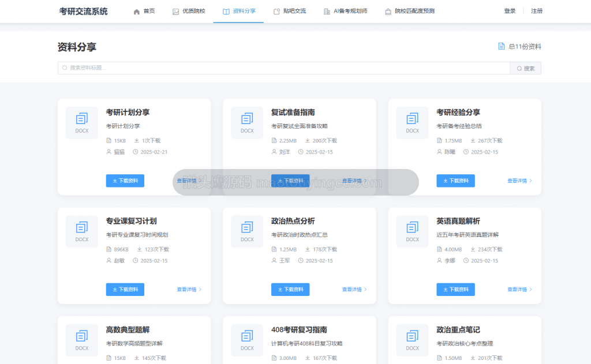591x364 pixels.
Task: Click the 考研计划分享 card title
Action: point(128,112)
